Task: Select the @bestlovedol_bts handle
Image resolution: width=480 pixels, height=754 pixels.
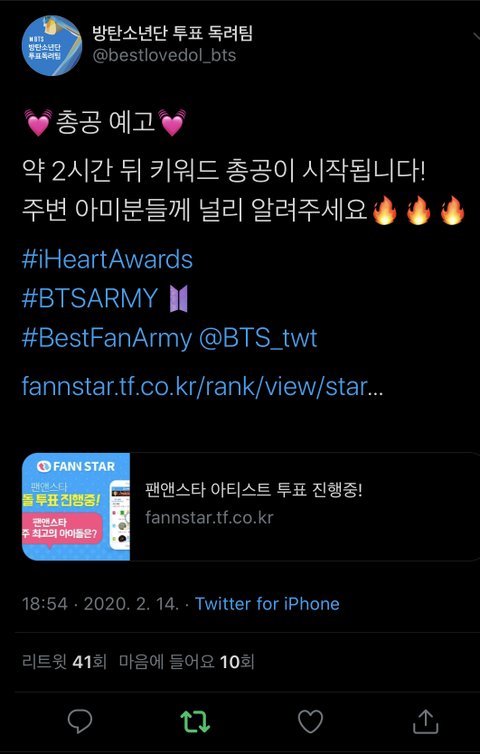Action: point(164,55)
